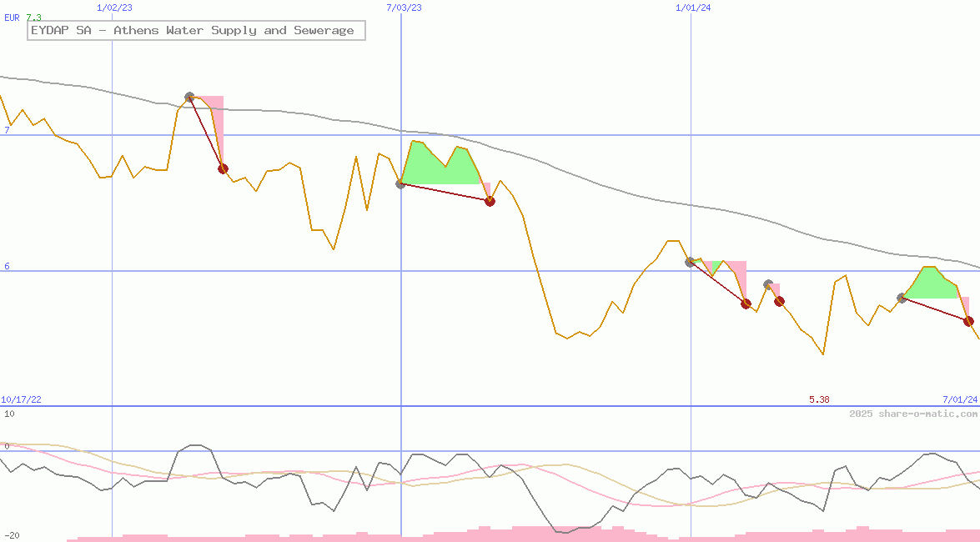
Task: Click the first gray entry marker after 1/02/23
Action: pyautogui.click(x=189, y=98)
